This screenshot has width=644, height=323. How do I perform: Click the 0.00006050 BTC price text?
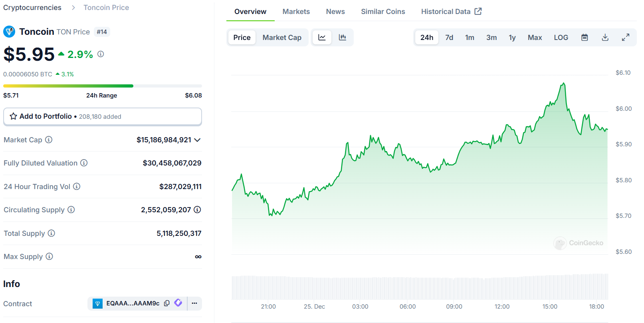click(x=28, y=74)
